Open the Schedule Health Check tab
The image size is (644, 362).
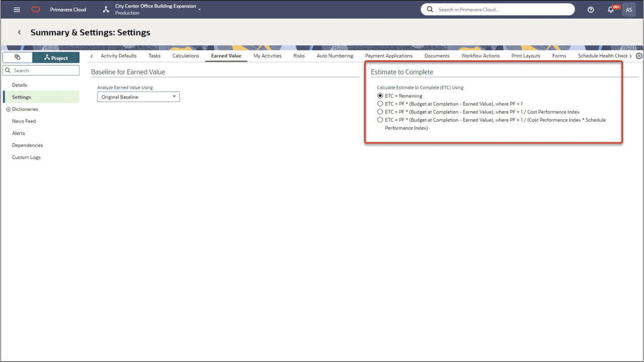(603, 56)
